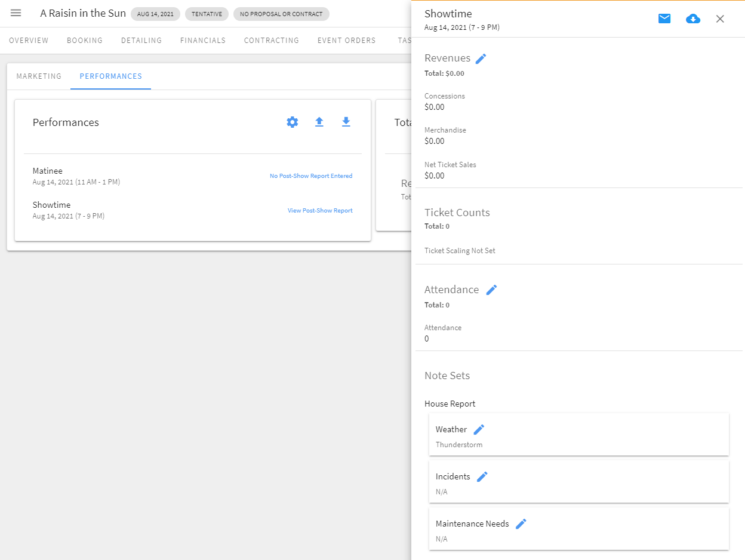Edit Revenues with the pencil icon
745x560 pixels.
pyautogui.click(x=481, y=58)
